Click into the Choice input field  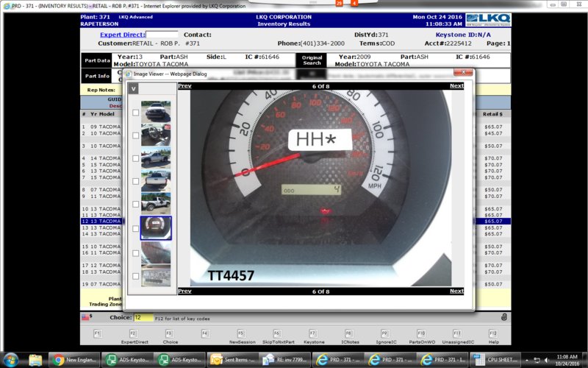click(x=143, y=317)
